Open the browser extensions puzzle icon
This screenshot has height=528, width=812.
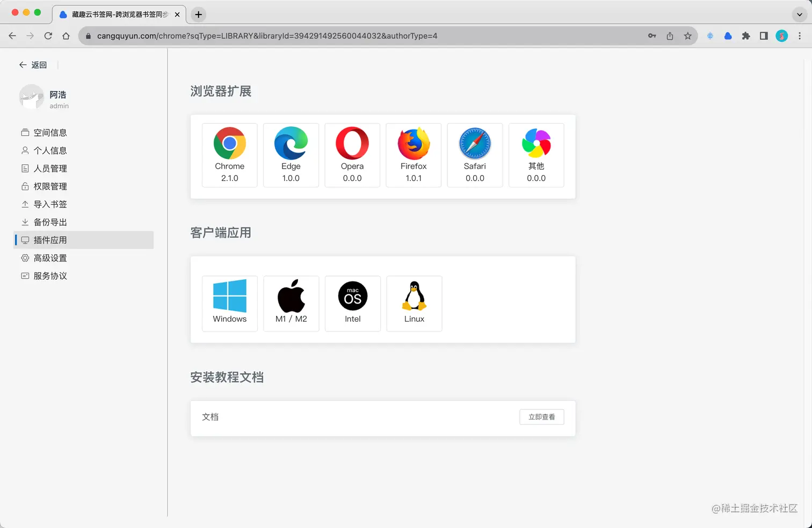pyautogui.click(x=746, y=36)
